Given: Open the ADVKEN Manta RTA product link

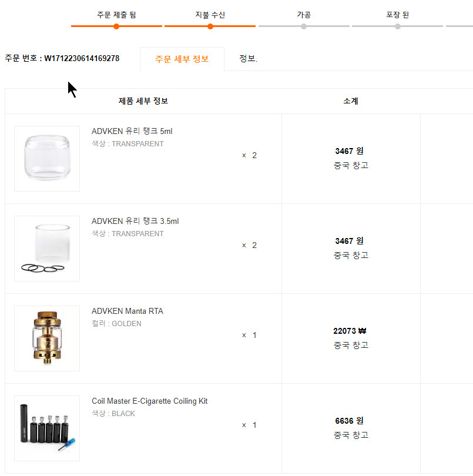Looking at the screenshot, I should coord(128,311).
